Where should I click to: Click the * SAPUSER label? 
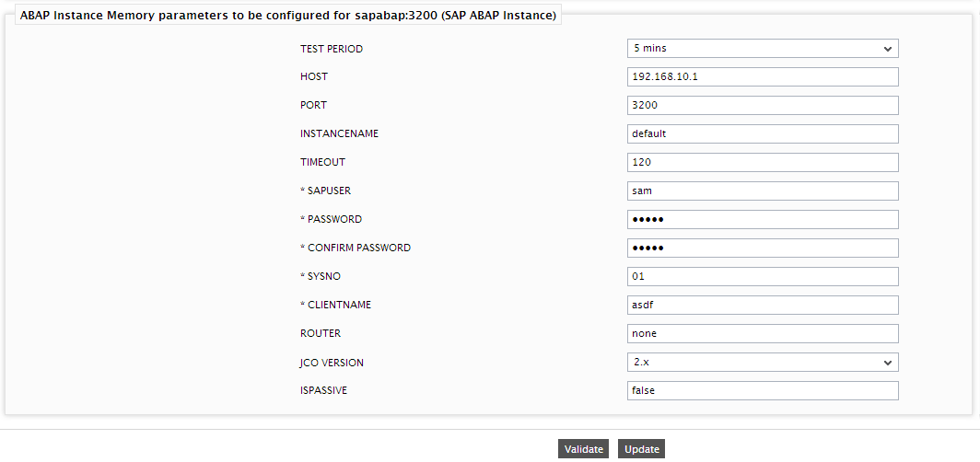click(x=326, y=191)
